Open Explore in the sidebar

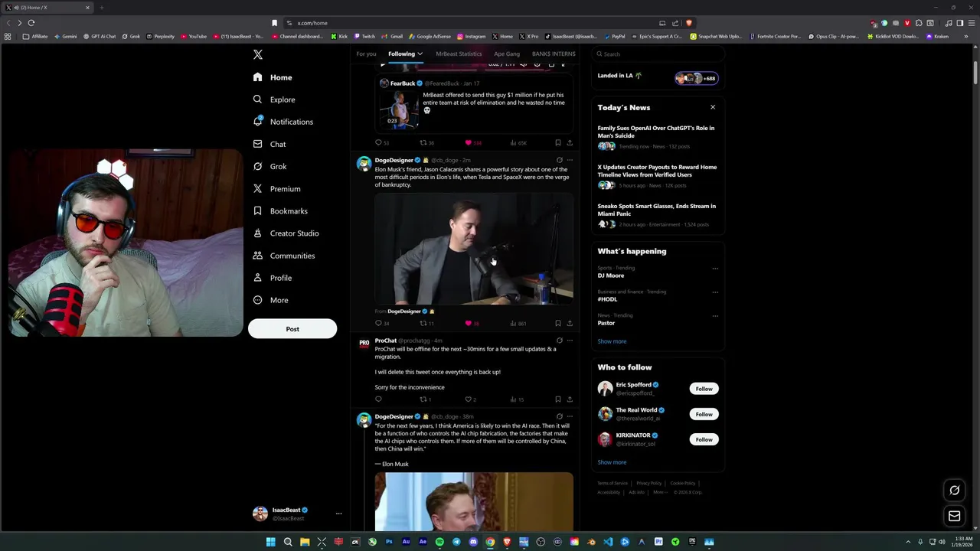274,99
